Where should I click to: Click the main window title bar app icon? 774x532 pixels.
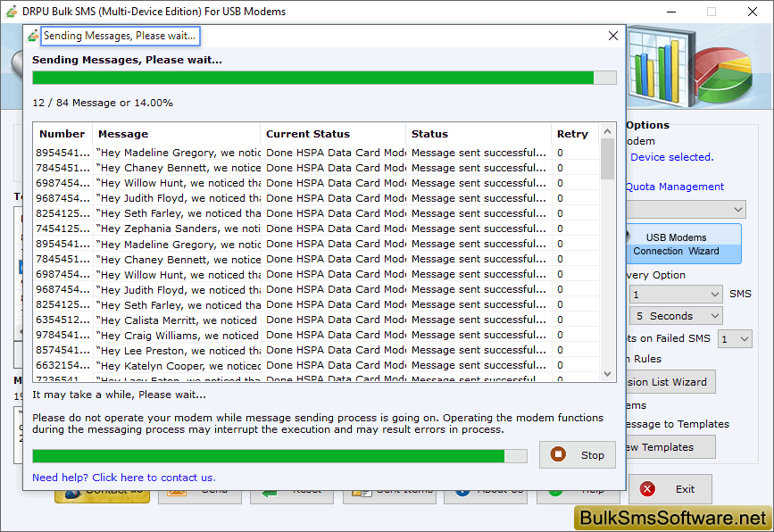[12, 12]
